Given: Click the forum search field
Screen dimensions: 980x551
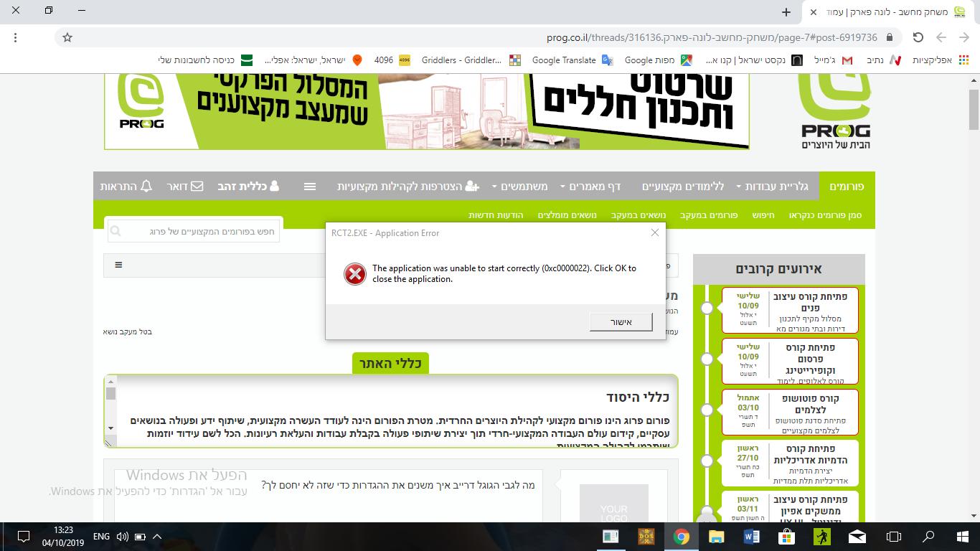Looking at the screenshot, I should (x=194, y=232).
